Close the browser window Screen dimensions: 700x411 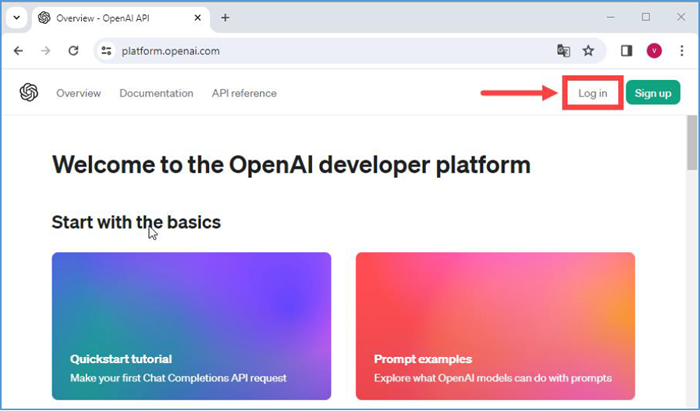[681, 17]
